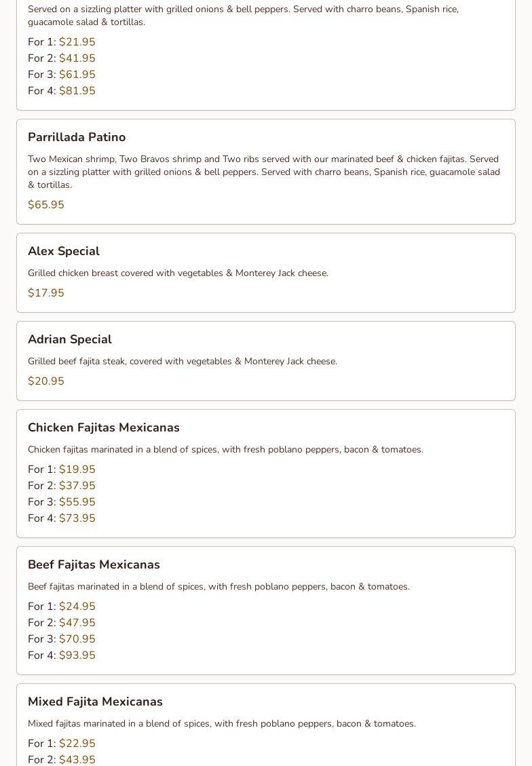The height and width of the screenshot is (766, 532).
Task: Click the Parrillada Patino item title
Action: pos(77,137)
